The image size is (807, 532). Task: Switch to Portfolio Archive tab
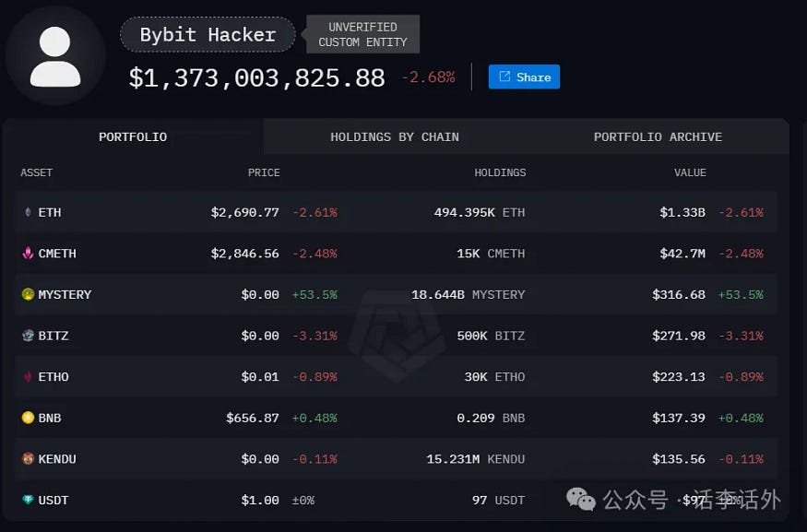click(658, 136)
